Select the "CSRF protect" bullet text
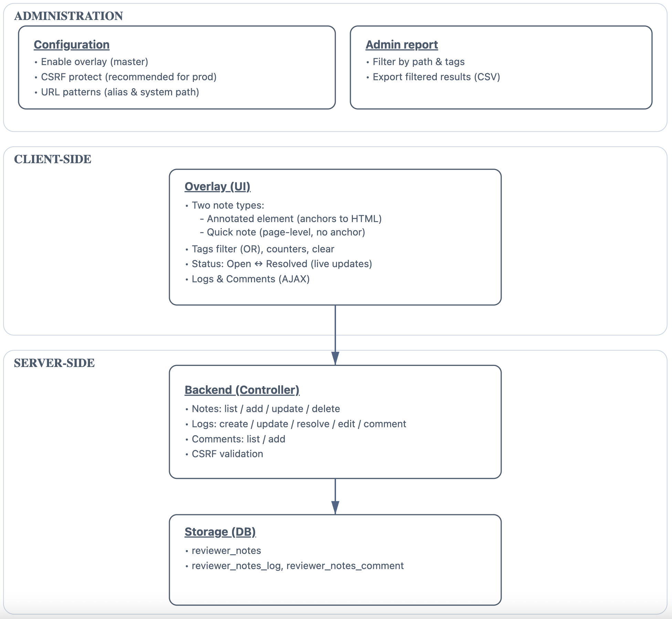The height and width of the screenshot is (619, 672). [x=128, y=77]
